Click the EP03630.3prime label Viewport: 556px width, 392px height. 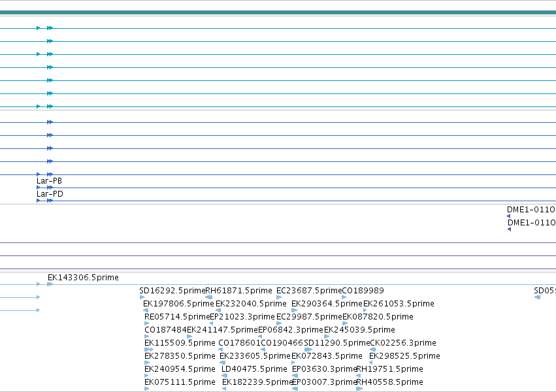pos(325,369)
